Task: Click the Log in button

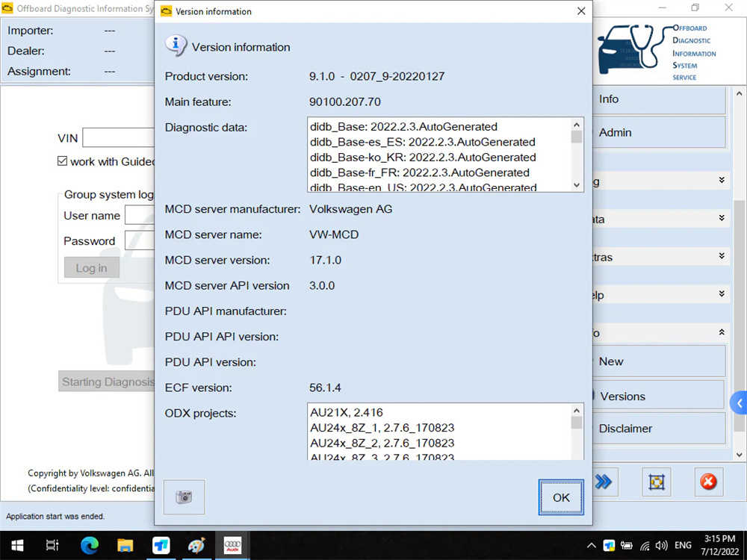Action: tap(91, 267)
